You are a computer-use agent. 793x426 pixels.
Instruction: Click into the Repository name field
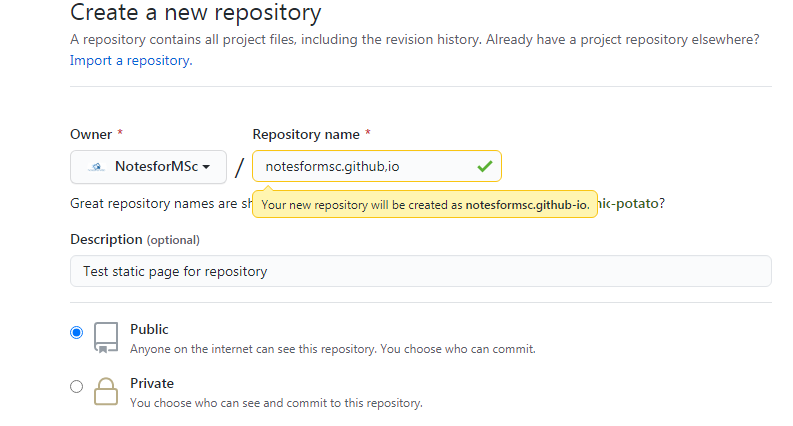[377, 166]
